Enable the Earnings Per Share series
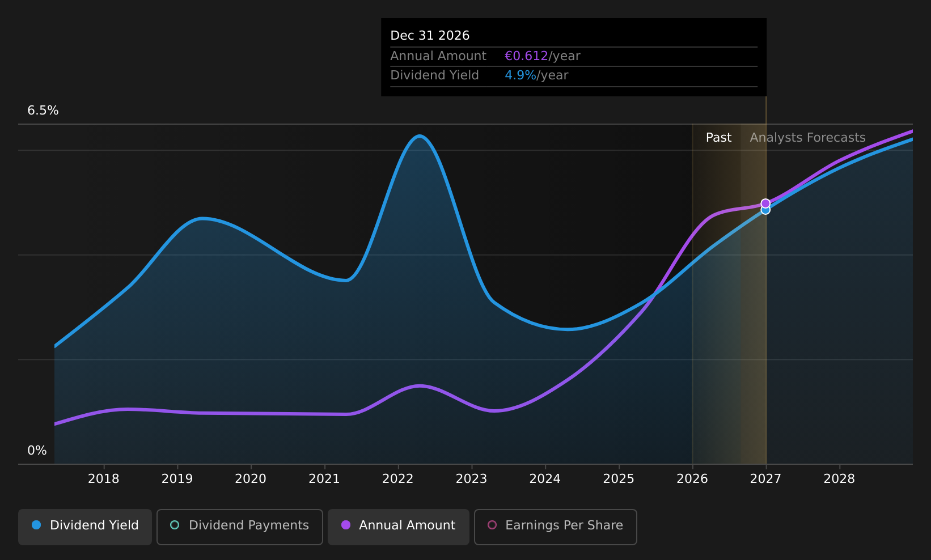Image resolution: width=931 pixels, height=560 pixels. pos(555,527)
